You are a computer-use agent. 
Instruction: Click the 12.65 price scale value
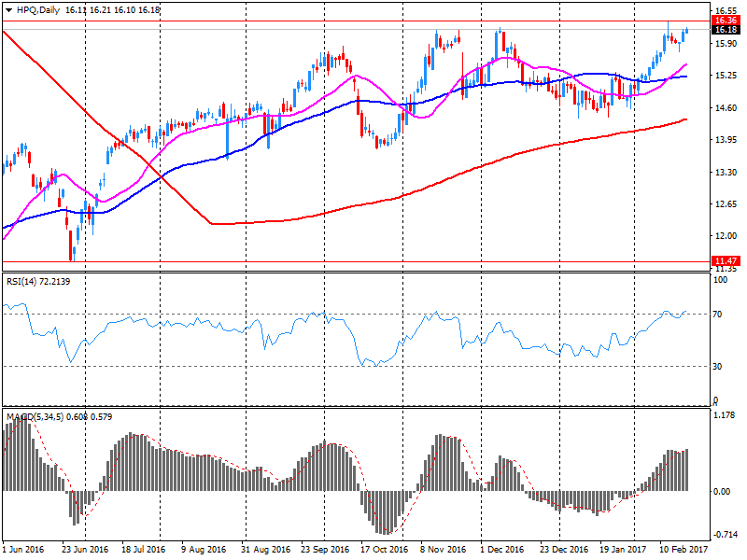click(x=726, y=203)
